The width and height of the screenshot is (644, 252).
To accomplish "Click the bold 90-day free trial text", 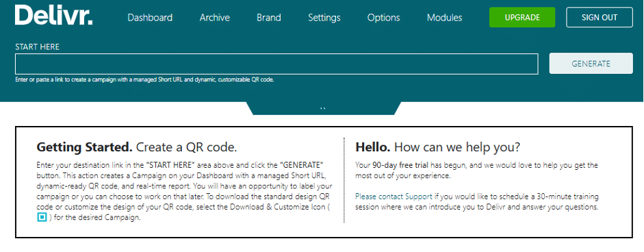I will 400,165.
